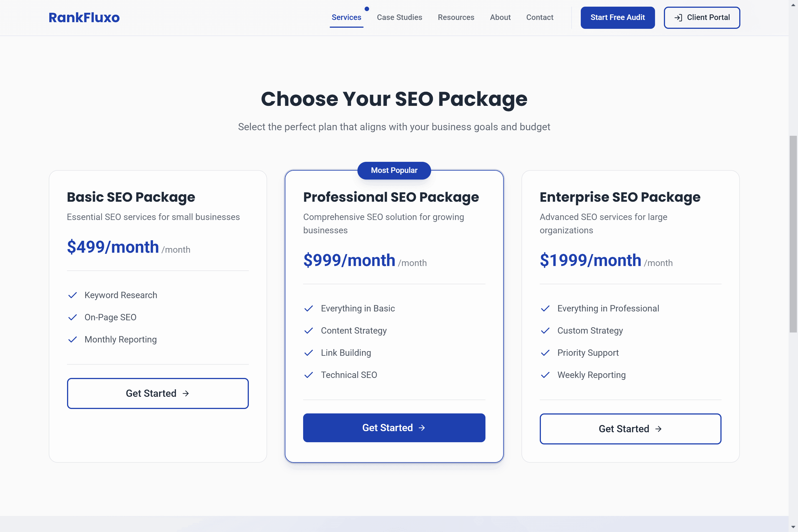This screenshot has height=532, width=798.
Task: Open the Contact page link
Action: [539, 17]
